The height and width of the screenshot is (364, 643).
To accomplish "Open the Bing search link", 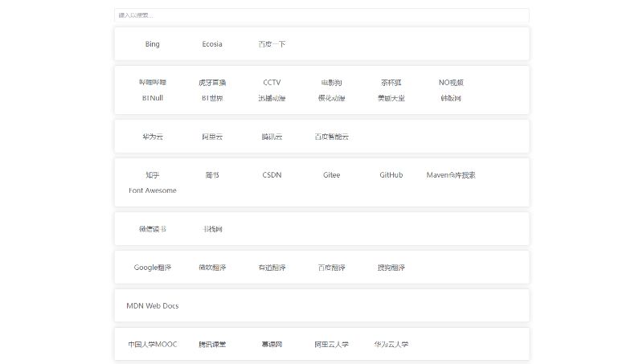I will 153,44.
